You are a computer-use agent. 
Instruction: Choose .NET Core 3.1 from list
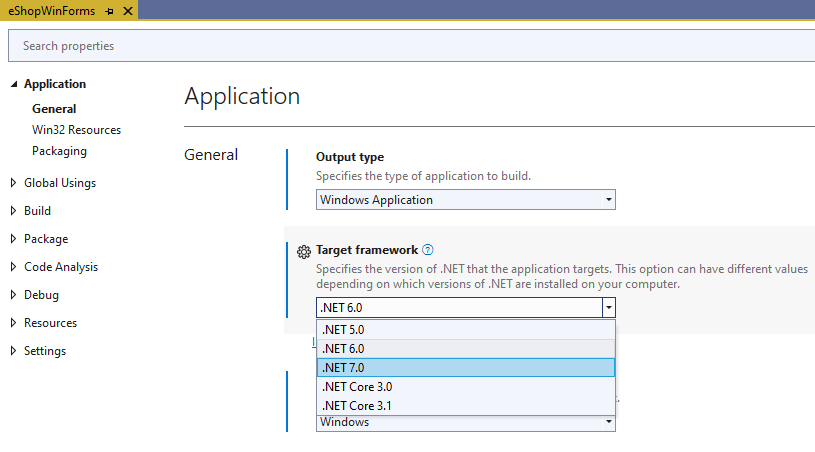[x=466, y=406]
